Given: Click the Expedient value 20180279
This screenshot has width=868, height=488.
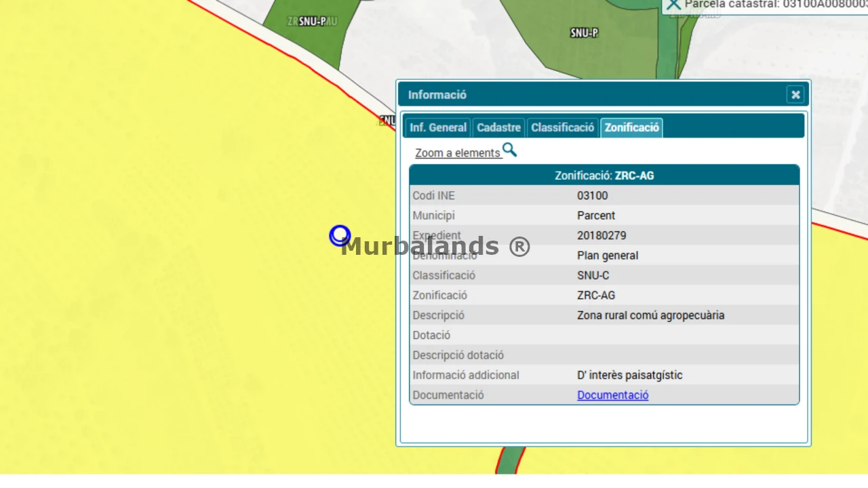Looking at the screenshot, I should tap(601, 236).
